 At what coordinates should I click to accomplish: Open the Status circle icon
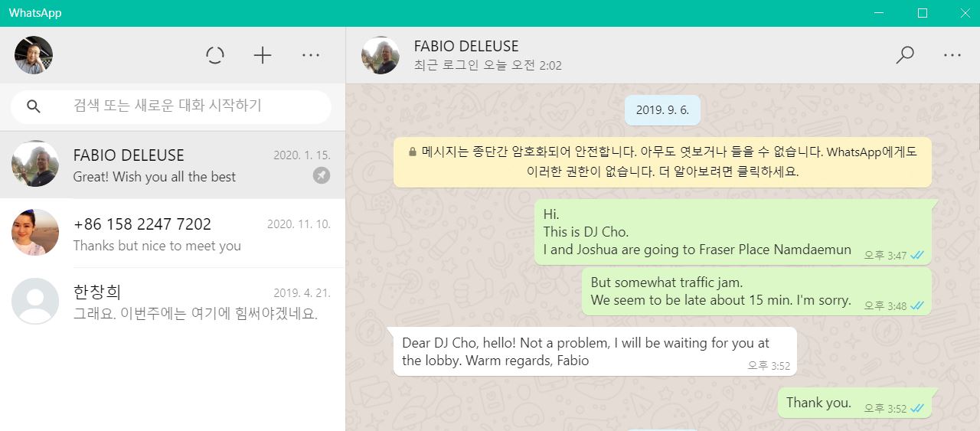click(215, 55)
